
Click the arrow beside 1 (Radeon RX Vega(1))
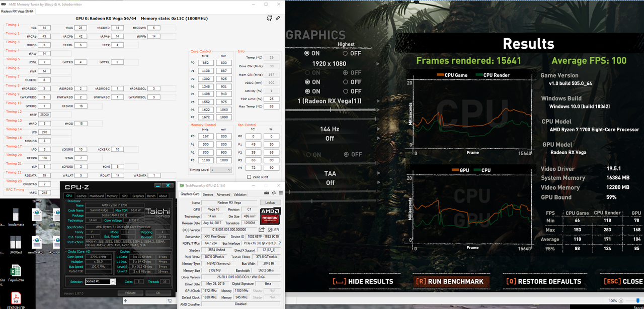[x=378, y=101]
